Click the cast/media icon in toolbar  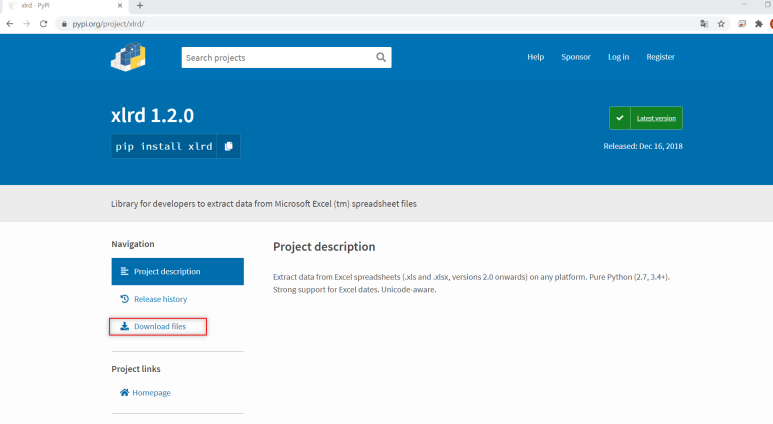(741, 24)
